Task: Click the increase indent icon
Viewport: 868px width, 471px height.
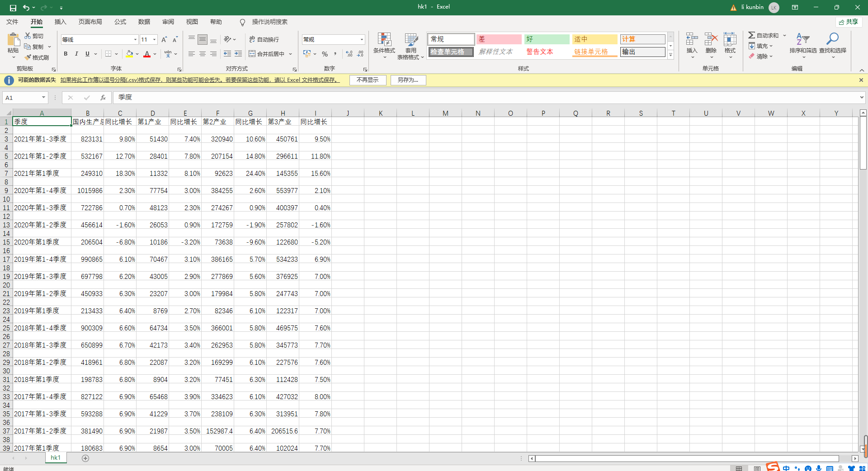Action: 238,54
